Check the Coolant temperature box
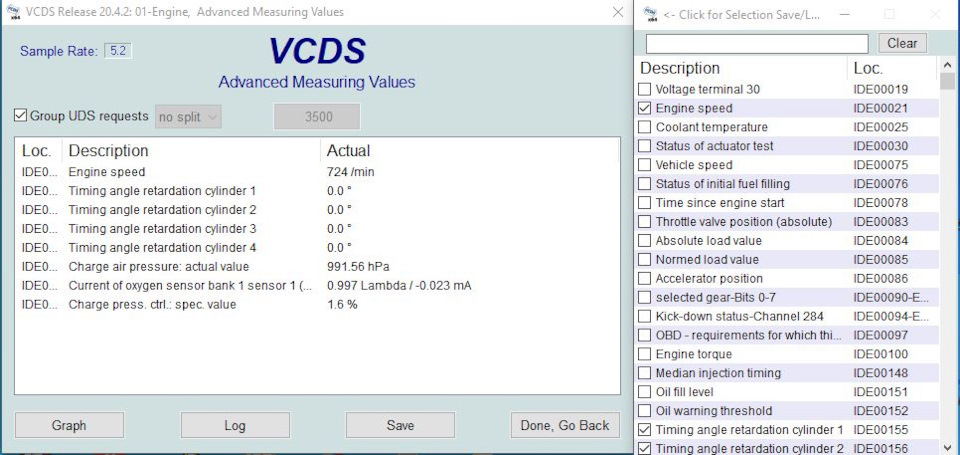The height and width of the screenshot is (455, 960). click(645, 127)
